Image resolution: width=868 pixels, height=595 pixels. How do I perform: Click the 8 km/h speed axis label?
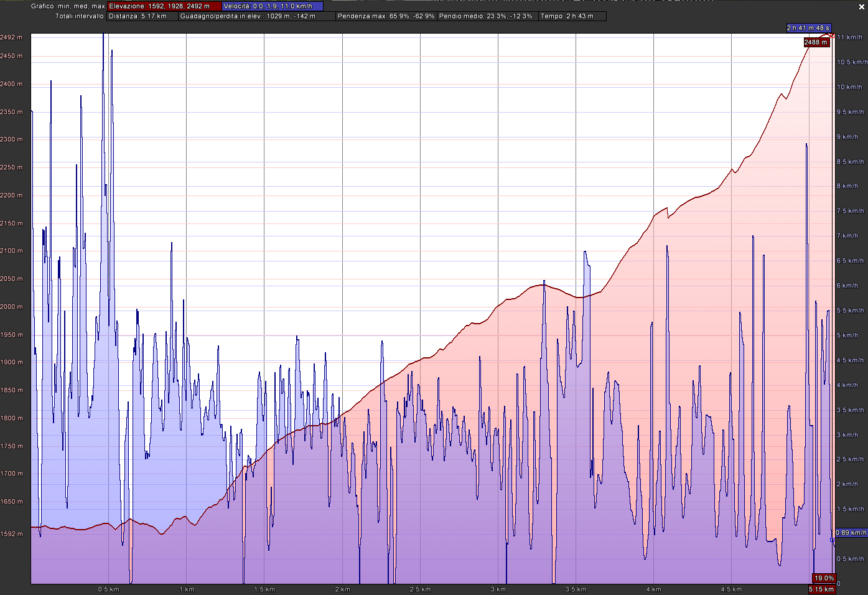coord(847,186)
